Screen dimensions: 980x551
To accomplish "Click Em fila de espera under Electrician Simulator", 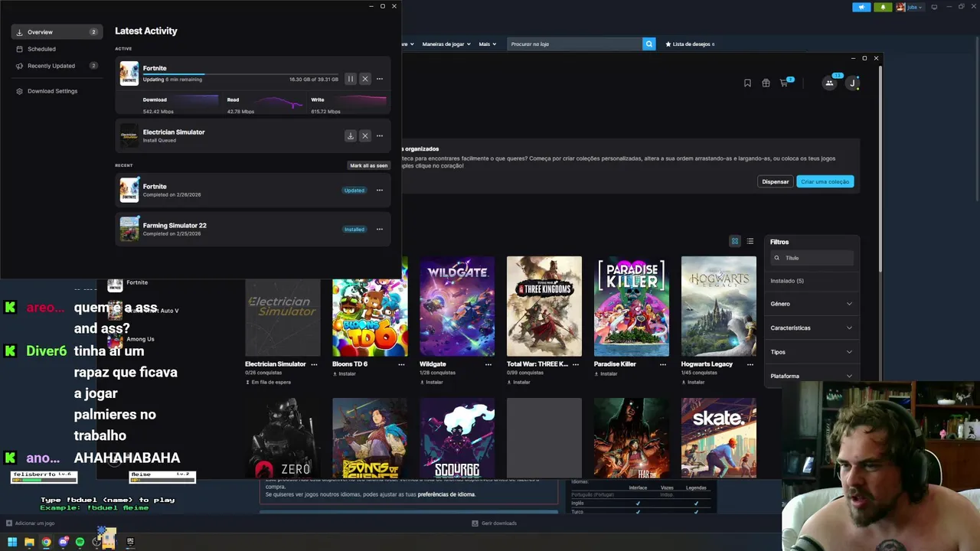I will pyautogui.click(x=268, y=382).
